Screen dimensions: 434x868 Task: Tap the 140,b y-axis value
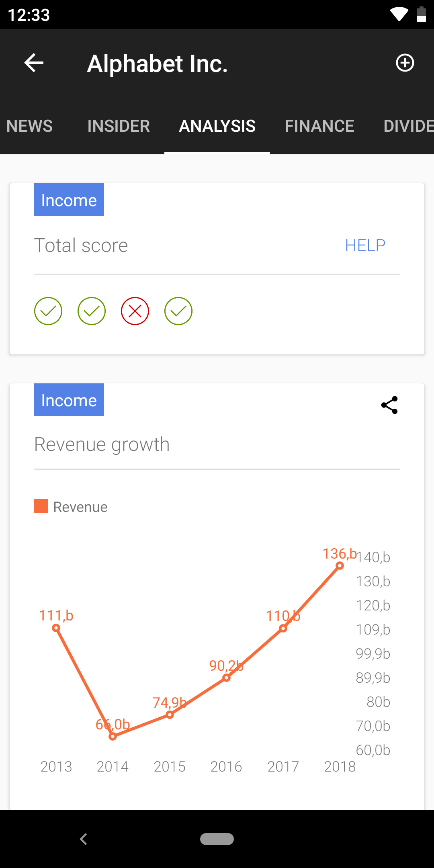[x=373, y=557]
